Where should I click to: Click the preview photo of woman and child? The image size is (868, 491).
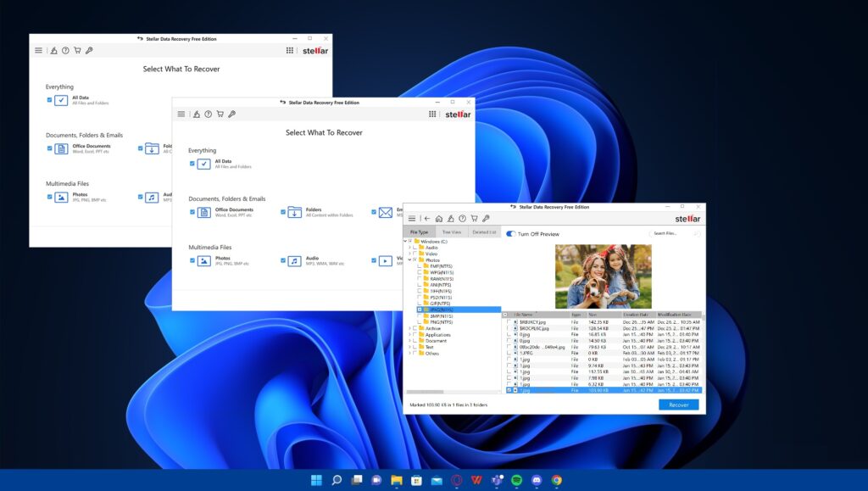point(604,276)
